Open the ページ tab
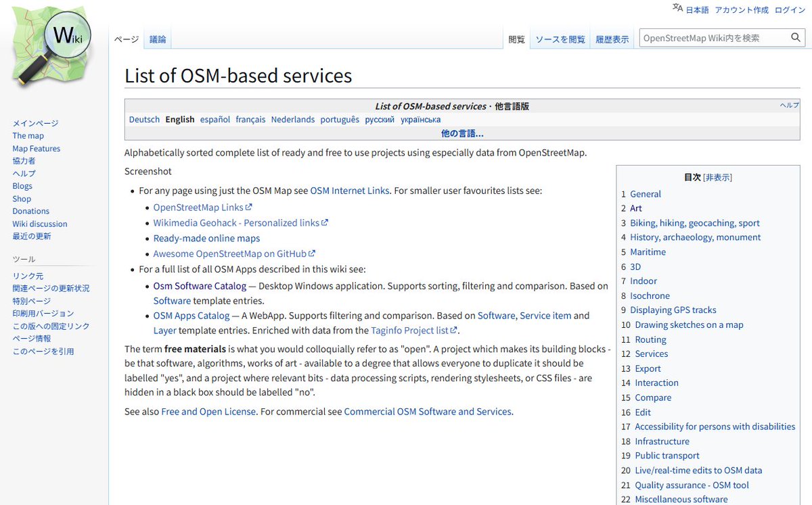The width and height of the screenshot is (812, 505). click(x=126, y=39)
